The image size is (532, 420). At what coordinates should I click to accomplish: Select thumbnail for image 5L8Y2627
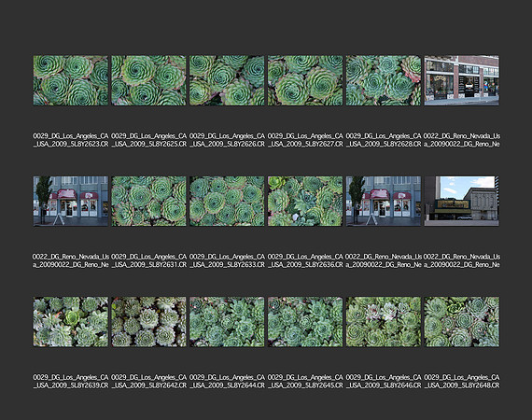(x=305, y=80)
